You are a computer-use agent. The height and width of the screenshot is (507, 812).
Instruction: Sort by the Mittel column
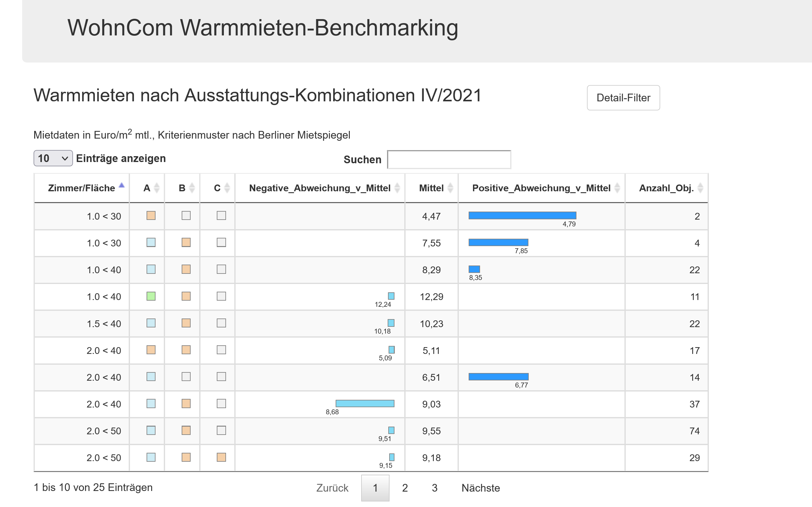click(432, 188)
